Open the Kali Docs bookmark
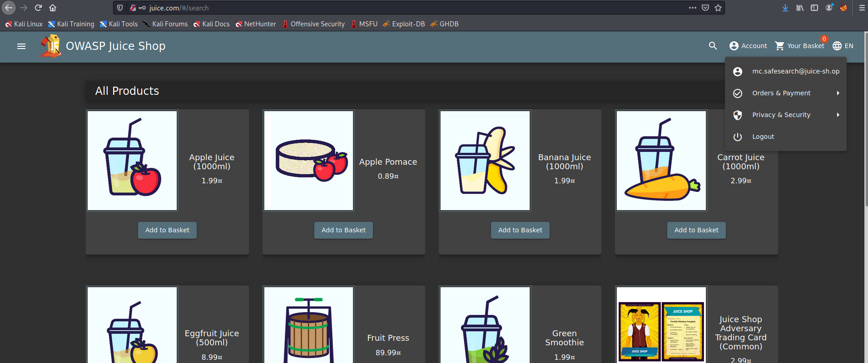 (211, 24)
